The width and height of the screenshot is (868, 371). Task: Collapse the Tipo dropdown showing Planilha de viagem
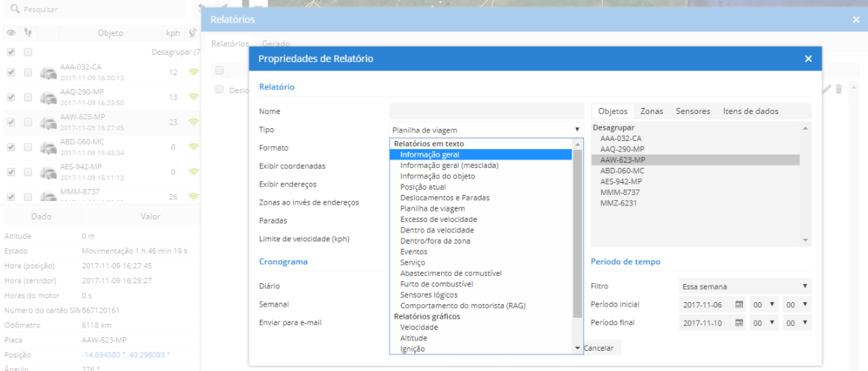coord(485,130)
